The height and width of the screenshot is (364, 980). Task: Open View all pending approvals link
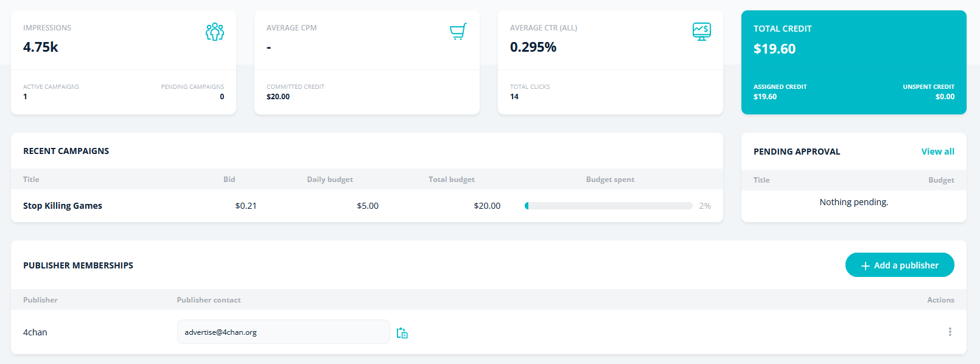(x=938, y=152)
